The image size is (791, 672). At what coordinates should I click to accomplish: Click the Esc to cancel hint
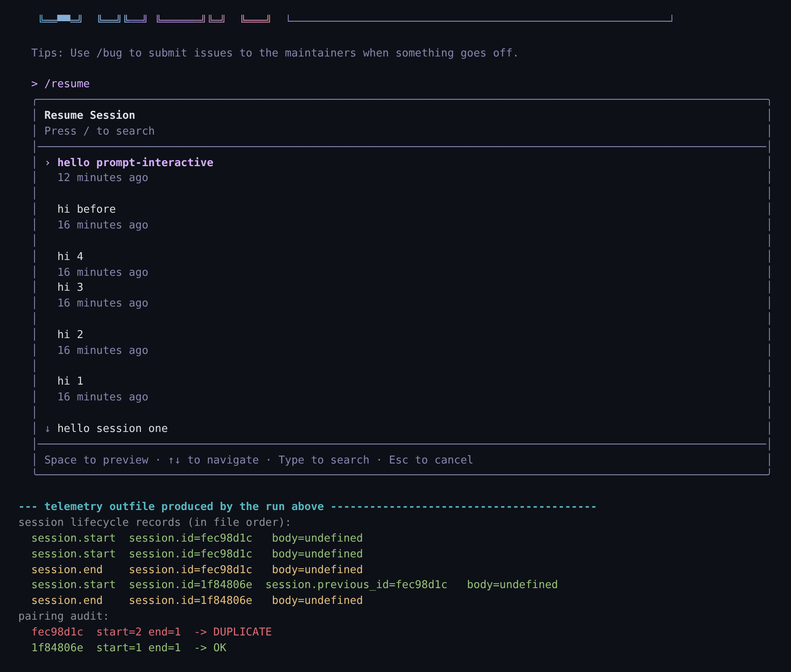click(431, 460)
